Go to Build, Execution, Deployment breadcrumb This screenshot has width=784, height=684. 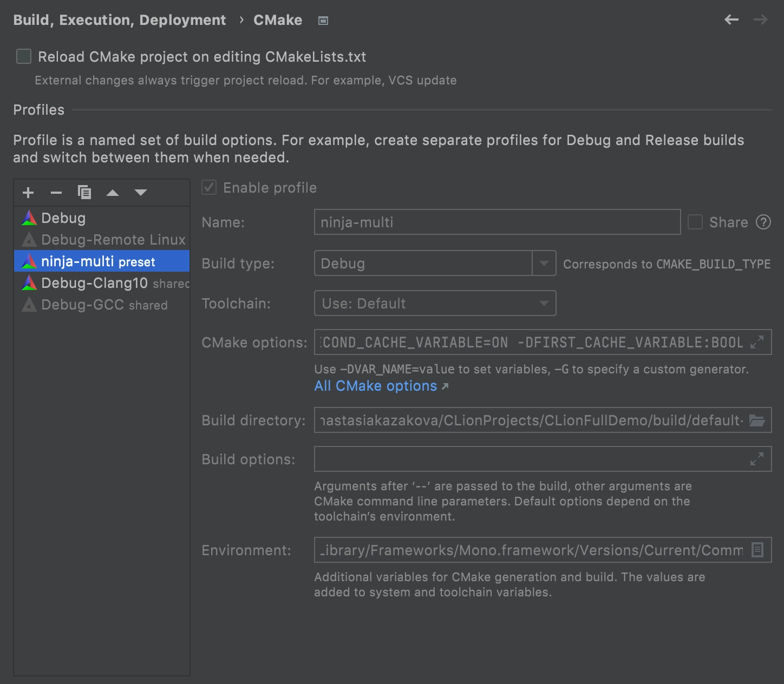pos(120,20)
